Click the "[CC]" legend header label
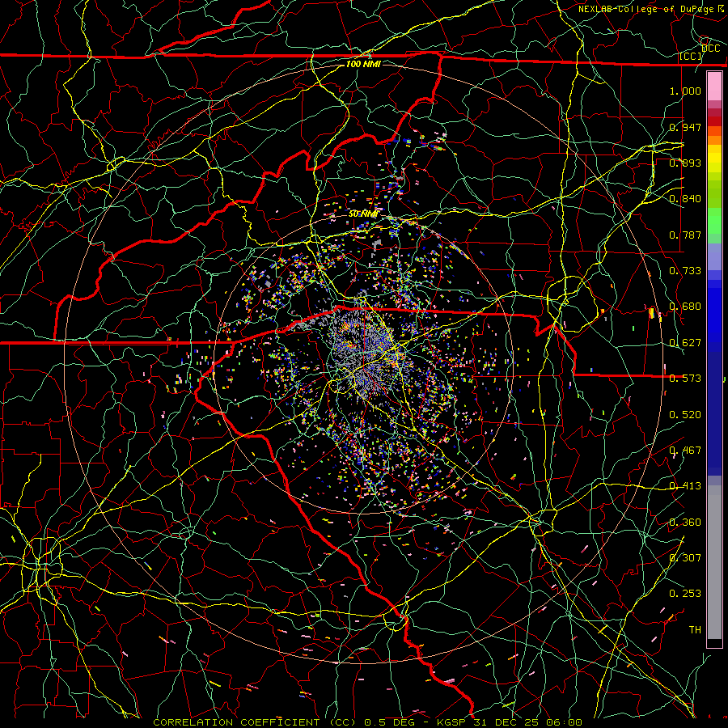 click(x=691, y=56)
